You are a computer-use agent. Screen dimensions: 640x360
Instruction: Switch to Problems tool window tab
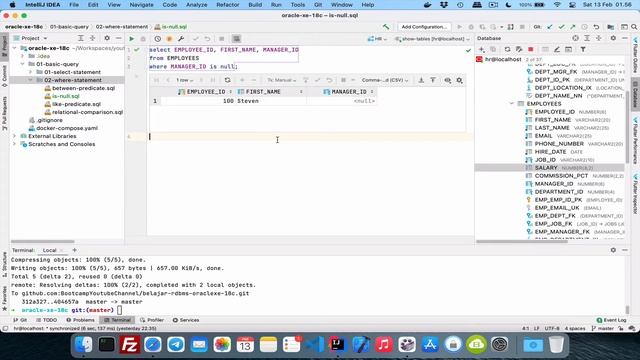click(x=80, y=320)
